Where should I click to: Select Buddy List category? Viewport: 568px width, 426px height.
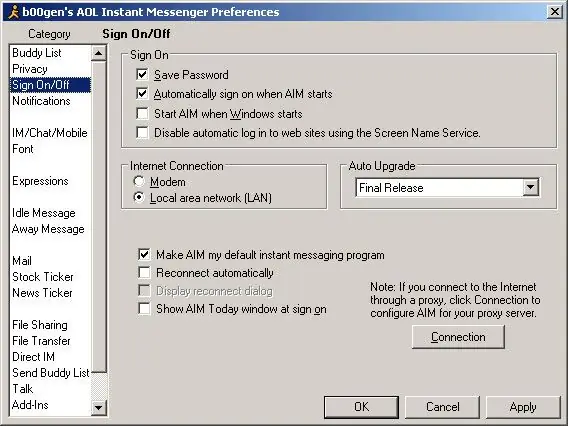point(37,53)
